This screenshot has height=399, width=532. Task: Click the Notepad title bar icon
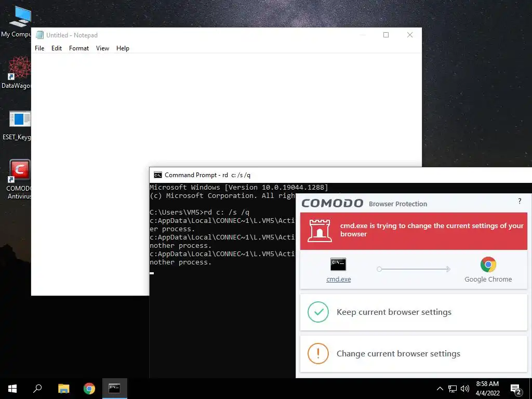pyautogui.click(x=39, y=35)
